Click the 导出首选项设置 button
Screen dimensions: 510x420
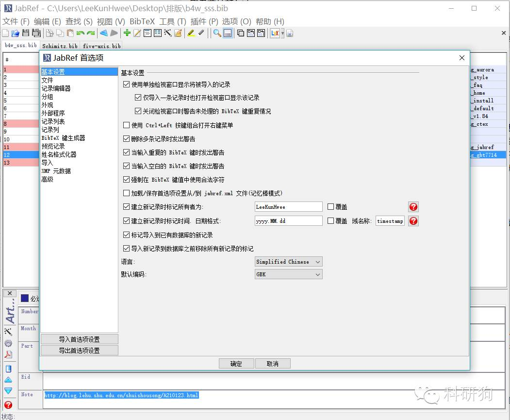click(x=80, y=351)
